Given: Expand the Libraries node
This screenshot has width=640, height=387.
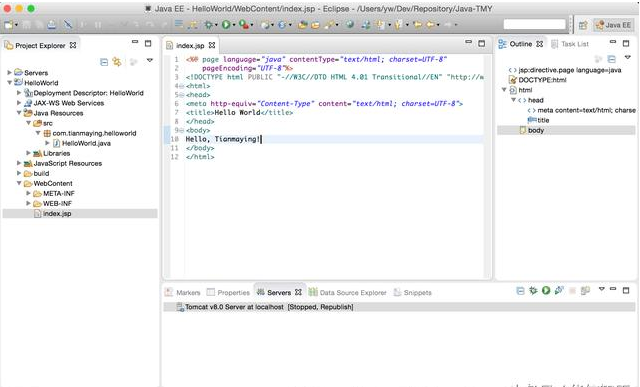Looking at the screenshot, I should 29,153.
